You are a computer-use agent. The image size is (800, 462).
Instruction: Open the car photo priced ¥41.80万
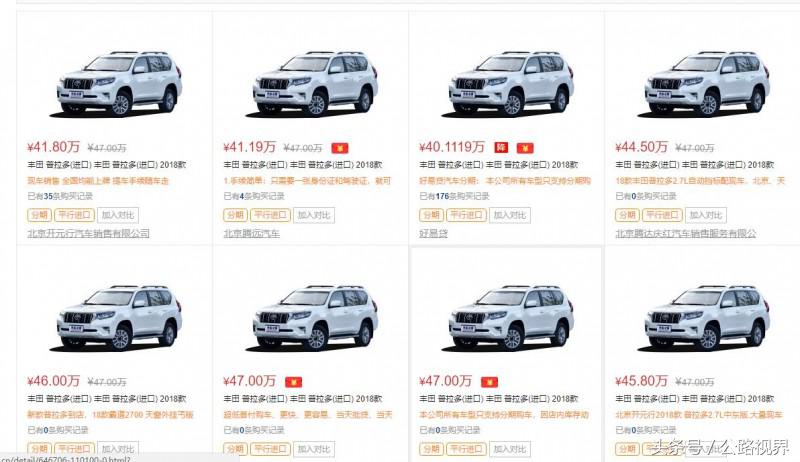click(119, 84)
